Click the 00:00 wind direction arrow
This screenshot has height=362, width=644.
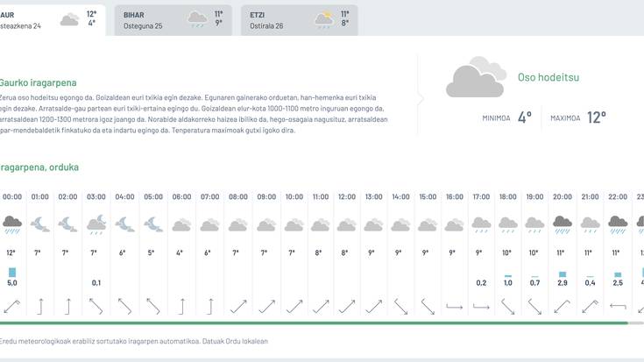point(12,307)
